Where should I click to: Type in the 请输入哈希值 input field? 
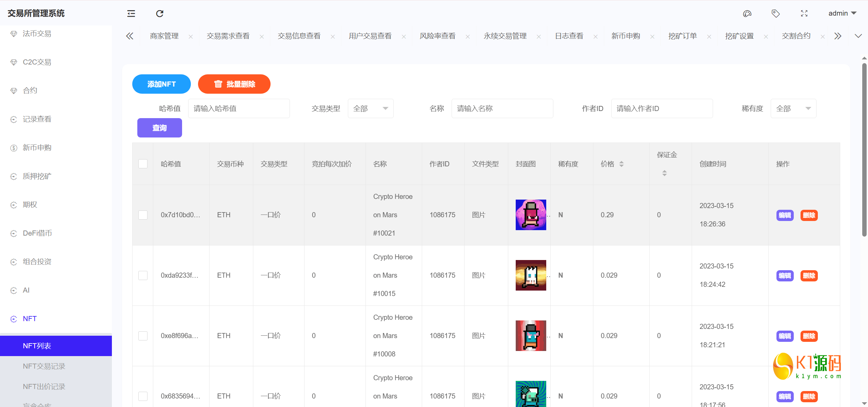pos(239,108)
